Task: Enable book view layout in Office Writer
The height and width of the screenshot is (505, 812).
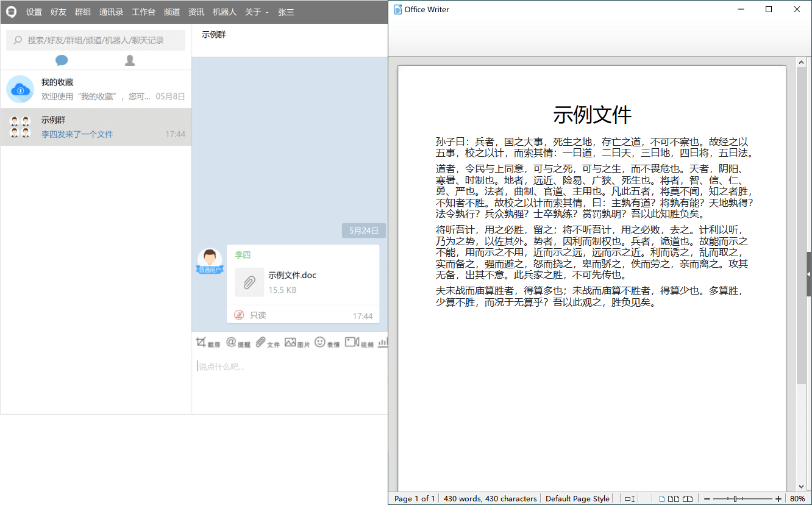Action: tap(688, 498)
